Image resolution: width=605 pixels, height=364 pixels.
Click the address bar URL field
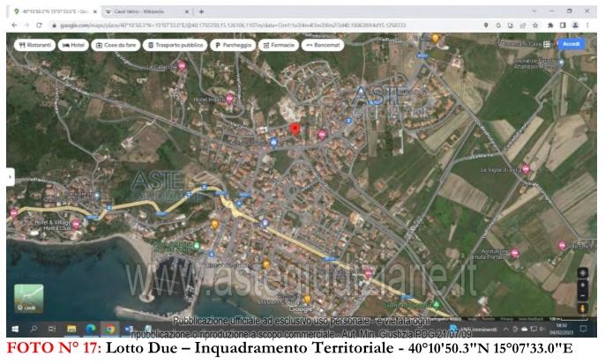coord(266,26)
